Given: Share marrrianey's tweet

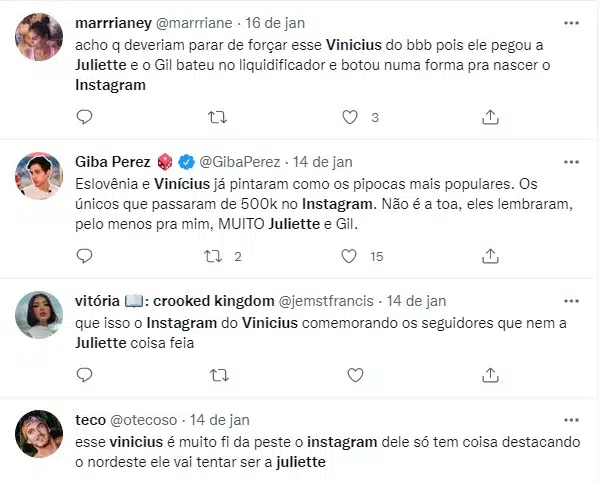Looking at the screenshot, I should point(490,117).
